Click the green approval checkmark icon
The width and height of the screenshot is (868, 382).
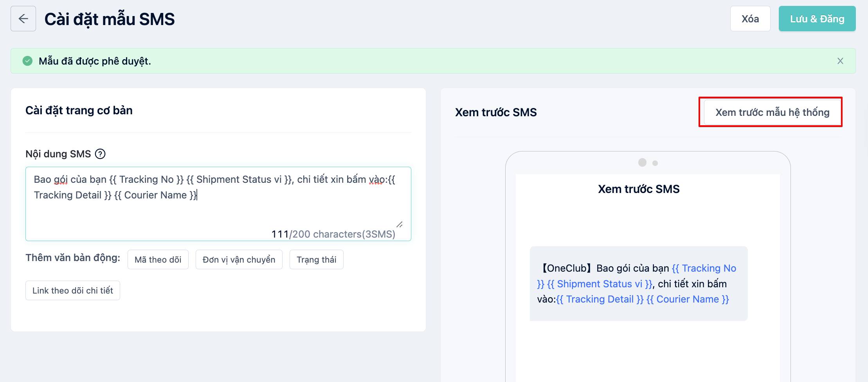tap(27, 61)
